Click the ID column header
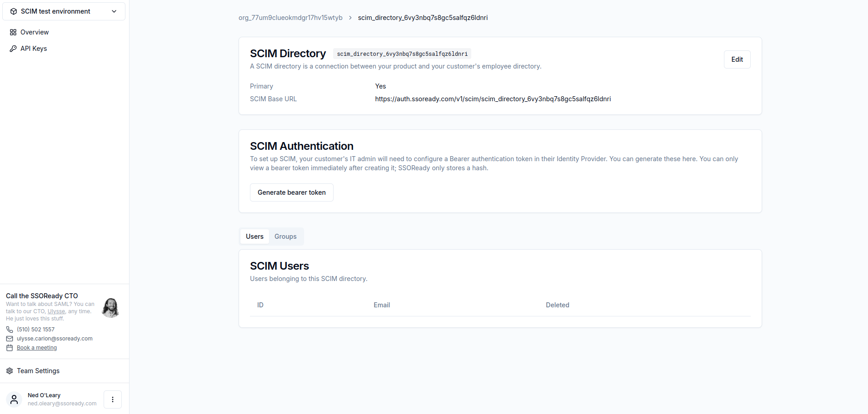Viewport: 868px width, 414px height. 260,305
